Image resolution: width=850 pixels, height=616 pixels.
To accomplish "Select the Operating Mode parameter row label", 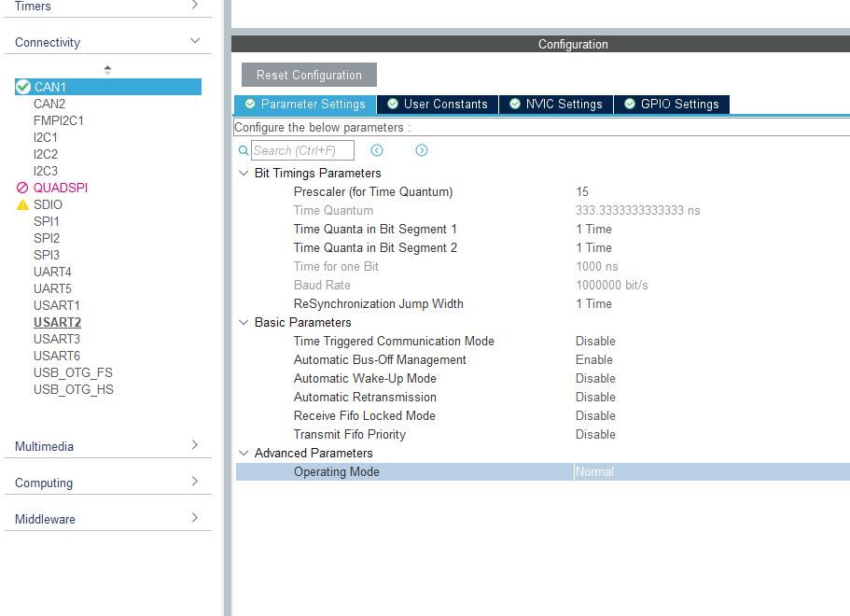I will 337,471.
